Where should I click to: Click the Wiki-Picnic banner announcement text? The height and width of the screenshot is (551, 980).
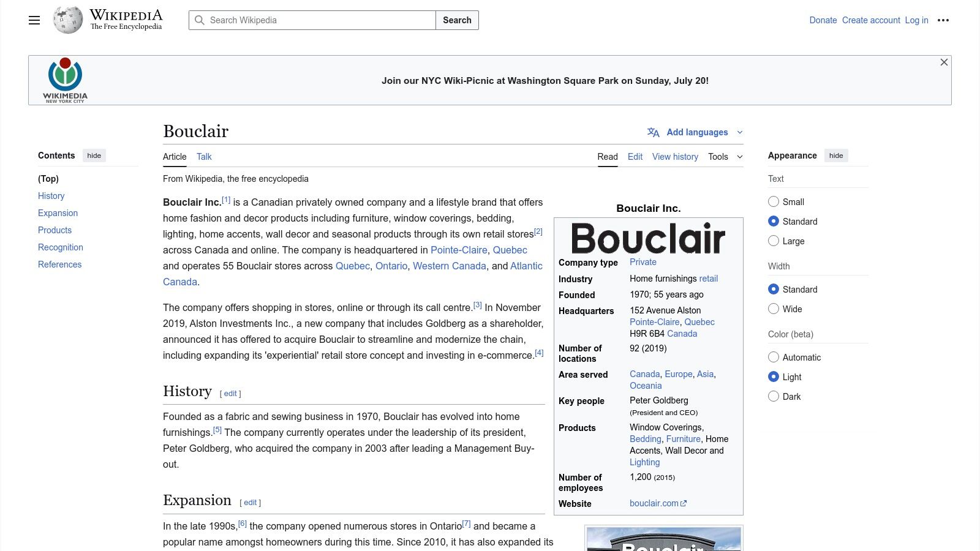click(545, 81)
